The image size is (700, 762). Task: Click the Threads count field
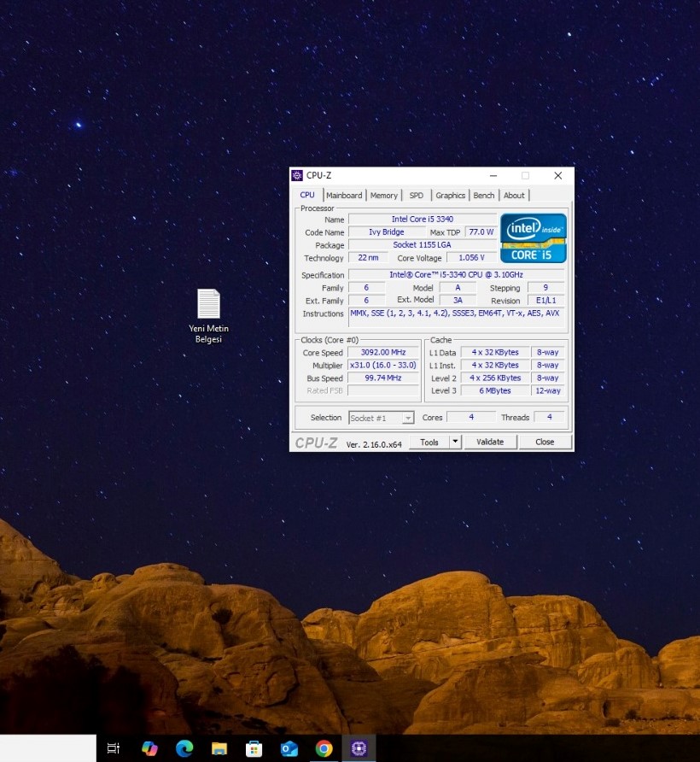pyautogui.click(x=550, y=417)
